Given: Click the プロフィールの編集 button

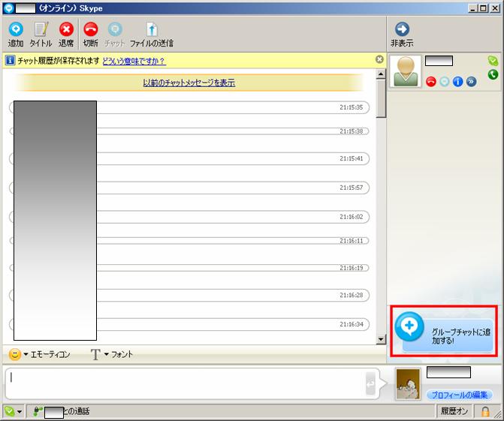Looking at the screenshot, I should click(x=459, y=395).
